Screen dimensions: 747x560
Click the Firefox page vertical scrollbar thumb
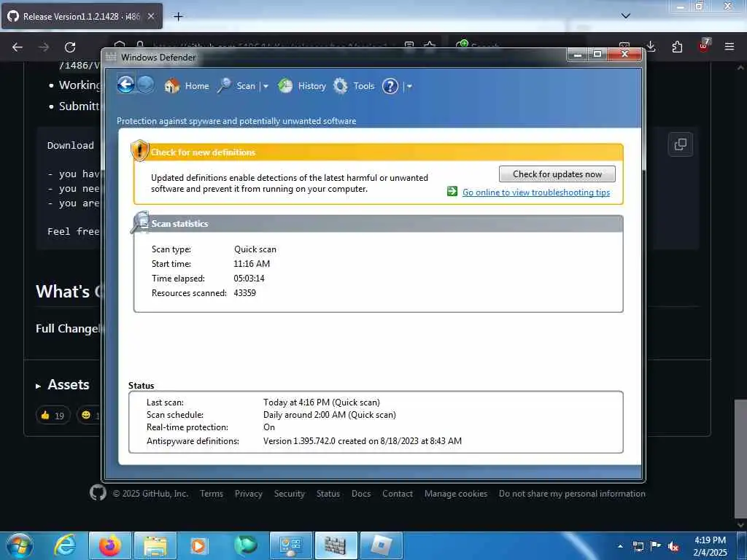point(740,458)
